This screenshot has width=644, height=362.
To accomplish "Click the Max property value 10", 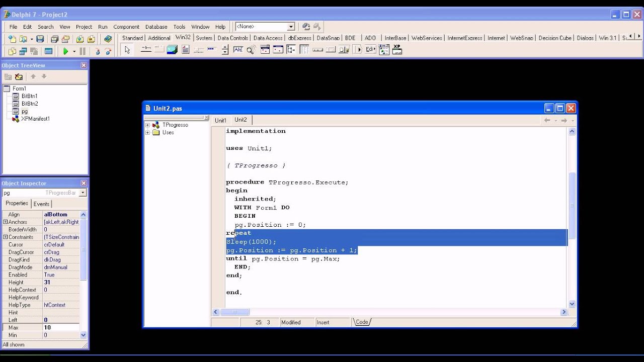I will tap(61, 327).
